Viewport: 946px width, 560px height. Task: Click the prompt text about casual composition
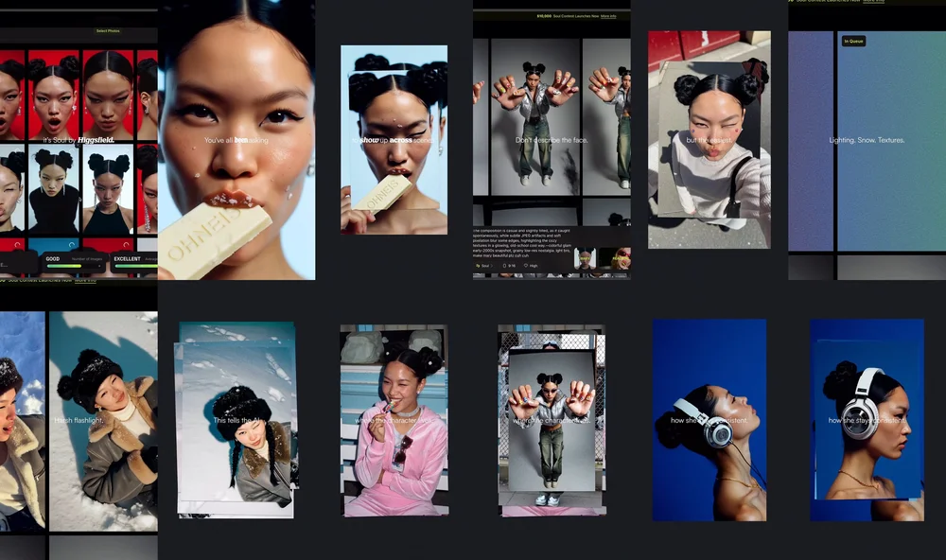click(x=522, y=243)
